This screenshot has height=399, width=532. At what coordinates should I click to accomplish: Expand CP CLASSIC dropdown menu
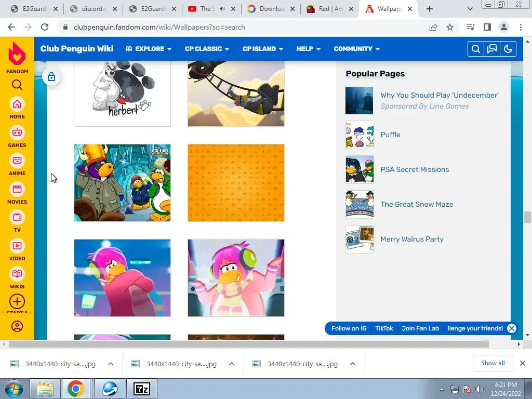tap(207, 49)
